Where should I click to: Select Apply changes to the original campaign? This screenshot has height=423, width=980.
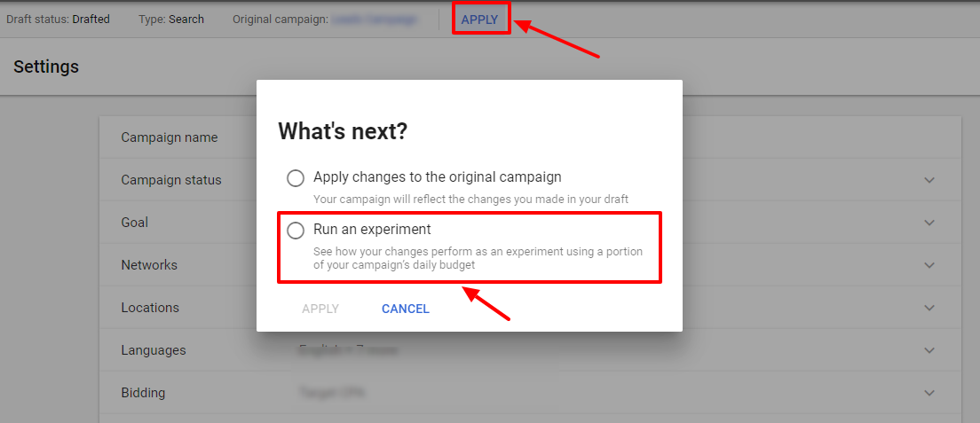coord(296,178)
